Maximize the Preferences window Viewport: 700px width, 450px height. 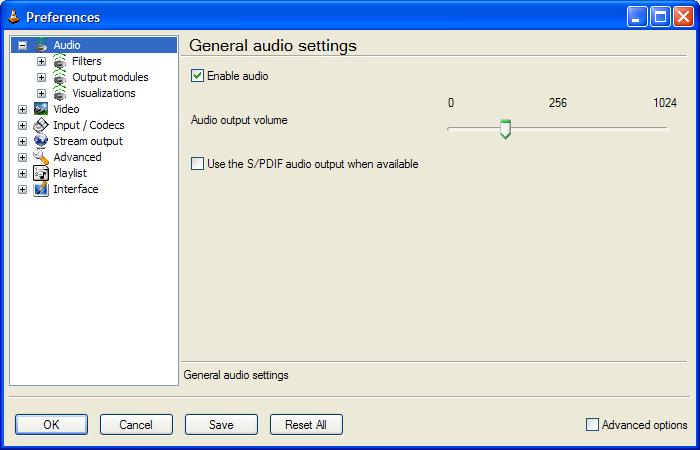pos(660,17)
